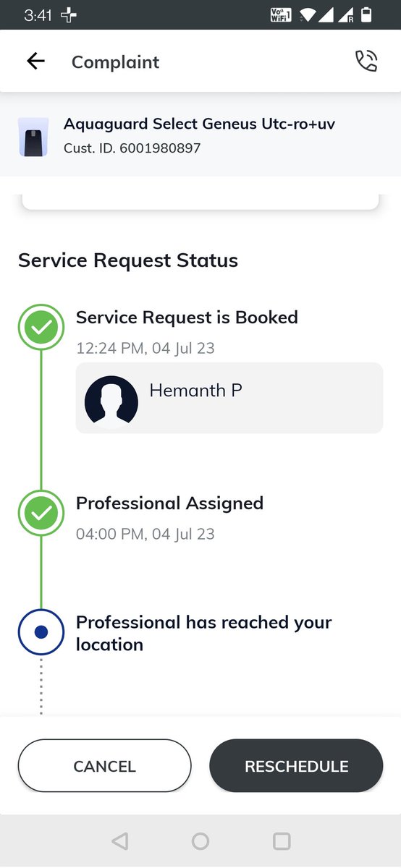Viewport: 401px width, 868px height.
Task: Tap the Cust. ID 6001980897 text
Action: pyautogui.click(x=132, y=148)
